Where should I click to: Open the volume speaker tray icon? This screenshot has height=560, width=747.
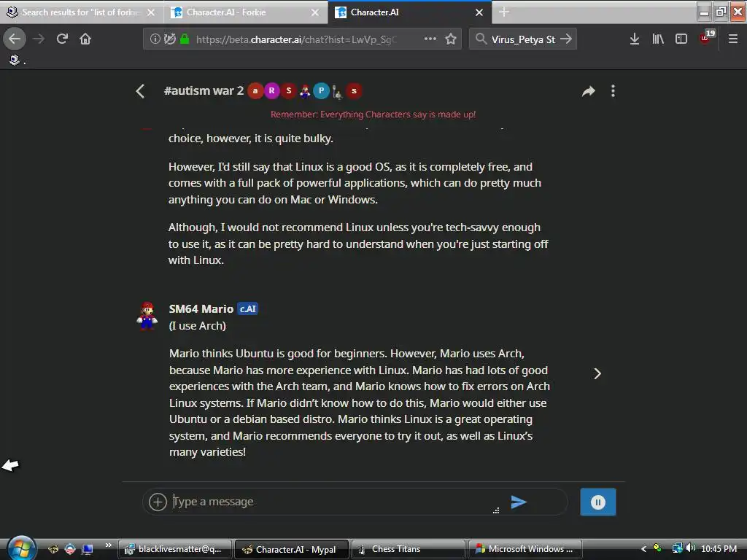690,548
